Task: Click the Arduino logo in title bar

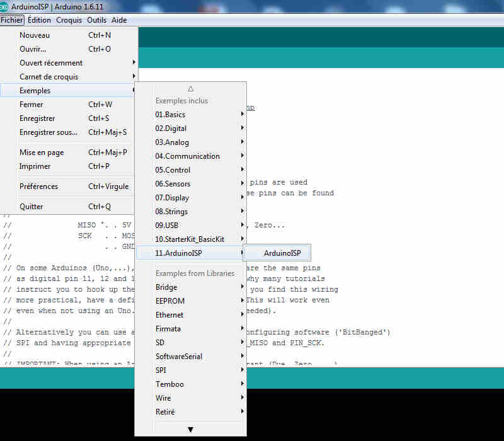Action: [x=3, y=6]
